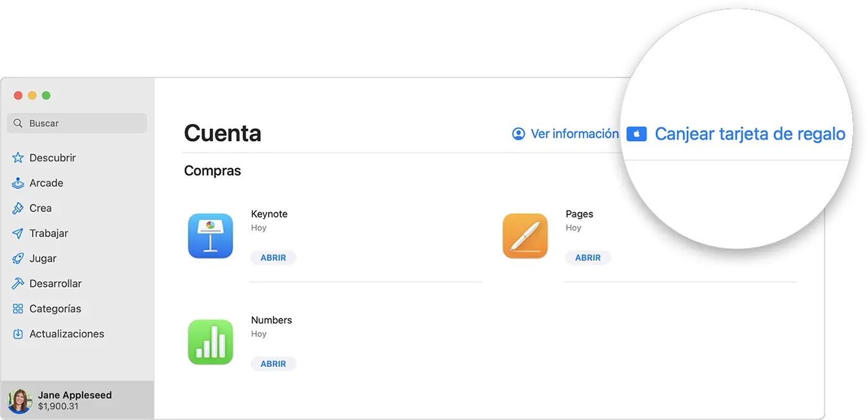Click the Numbers app icon

click(210, 342)
